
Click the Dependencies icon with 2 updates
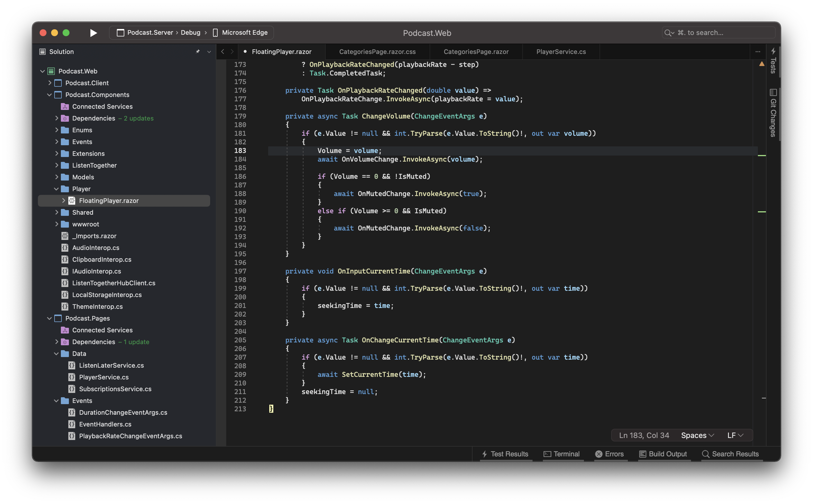[x=65, y=118]
